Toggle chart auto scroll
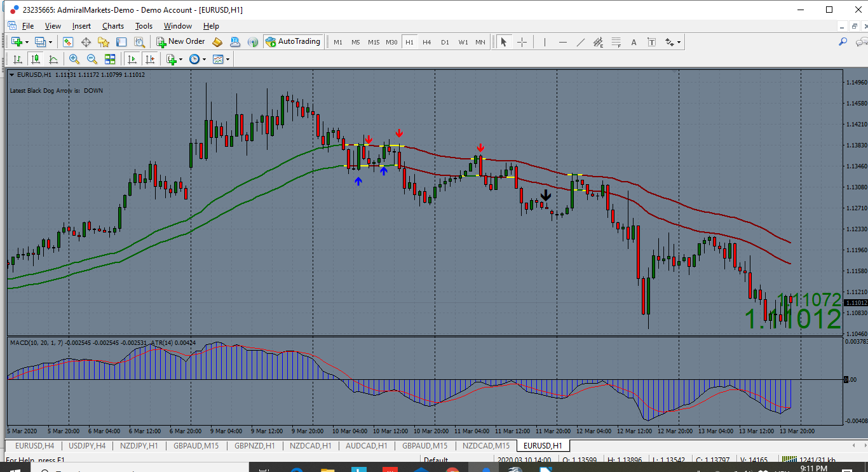The width and height of the screenshot is (868, 472). click(x=132, y=59)
